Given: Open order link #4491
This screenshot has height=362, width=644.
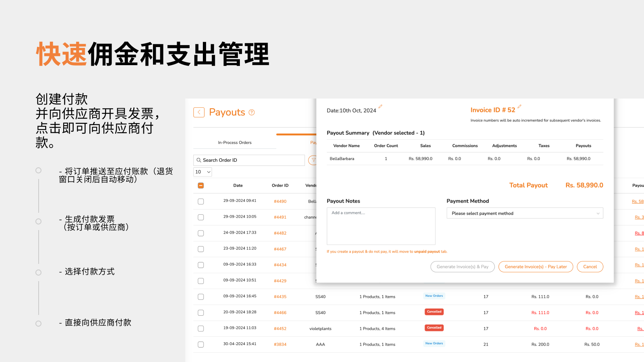Looking at the screenshot, I should [280, 217].
